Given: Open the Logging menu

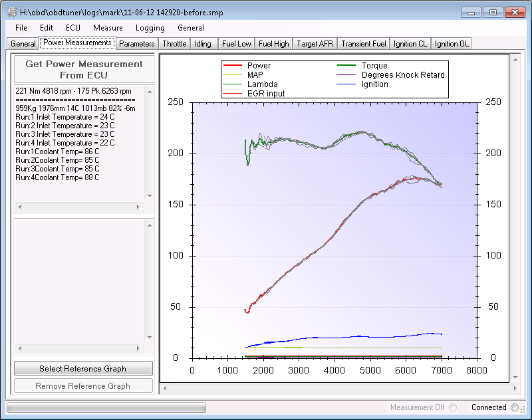Looking at the screenshot, I should coord(150,28).
